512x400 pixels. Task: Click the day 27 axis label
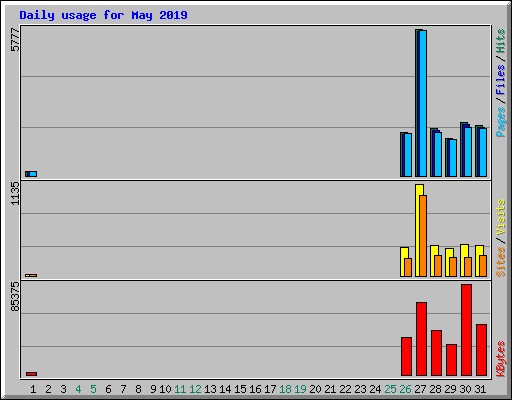(x=420, y=389)
